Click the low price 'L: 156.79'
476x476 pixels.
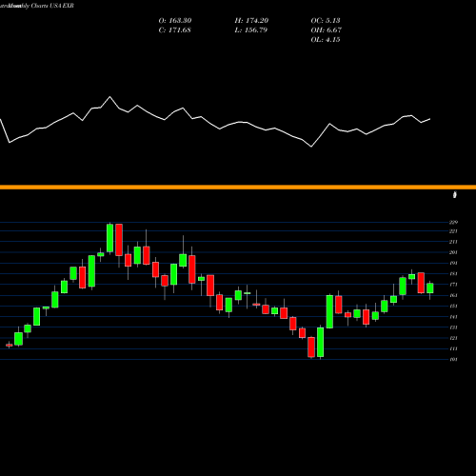coord(250,30)
